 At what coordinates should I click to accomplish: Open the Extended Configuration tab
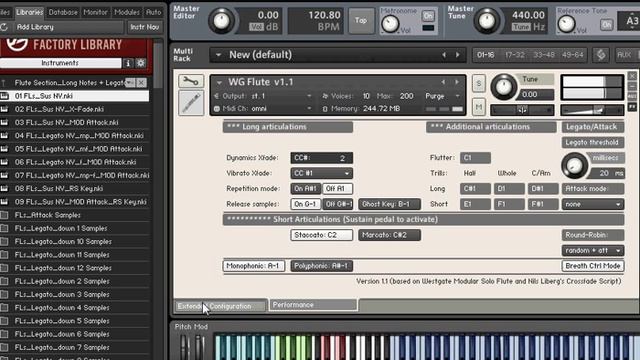[x=220, y=306]
